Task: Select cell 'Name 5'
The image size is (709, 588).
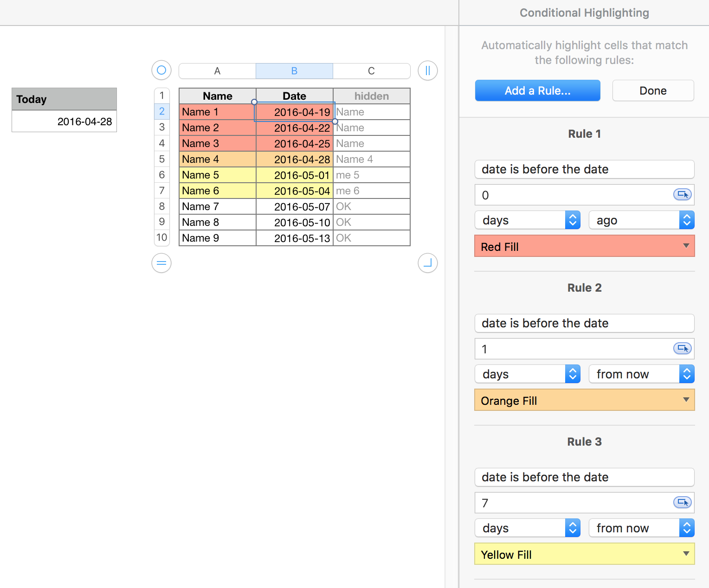Action: (x=218, y=175)
